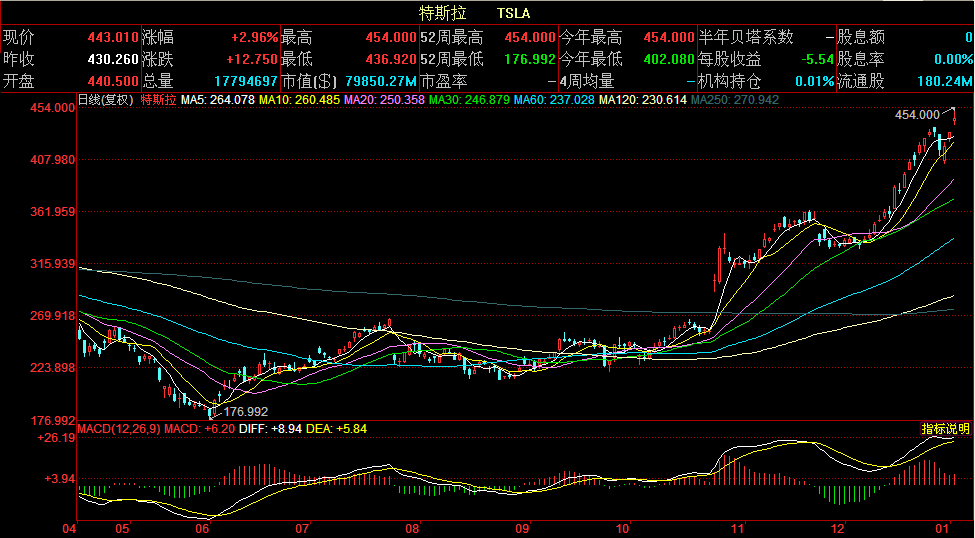The height and width of the screenshot is (538, 975).
Task: Click the 总量 value 17794697
Action: pos(246,81)
